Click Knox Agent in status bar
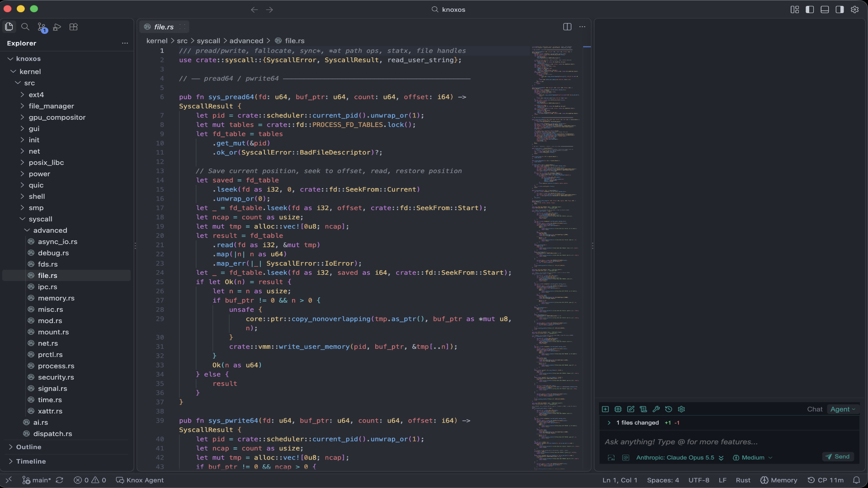This screenshot has width=868, height=488. pyautogui.click(x=140, y=480)
